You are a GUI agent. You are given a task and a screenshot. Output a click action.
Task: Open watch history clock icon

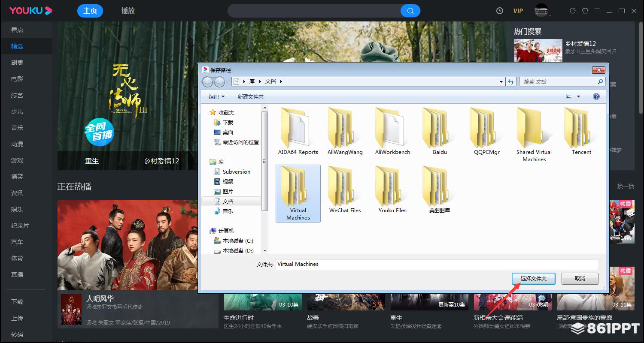(499, 11)
